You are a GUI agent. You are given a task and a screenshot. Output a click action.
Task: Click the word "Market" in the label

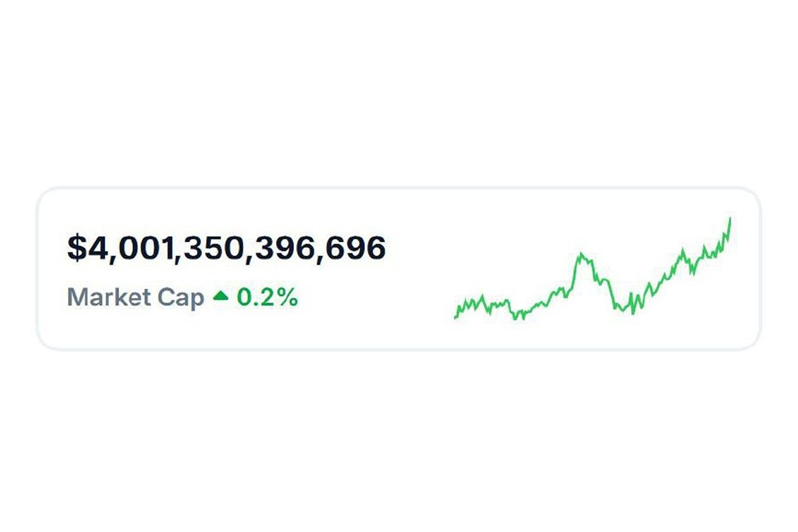(109, 297)
